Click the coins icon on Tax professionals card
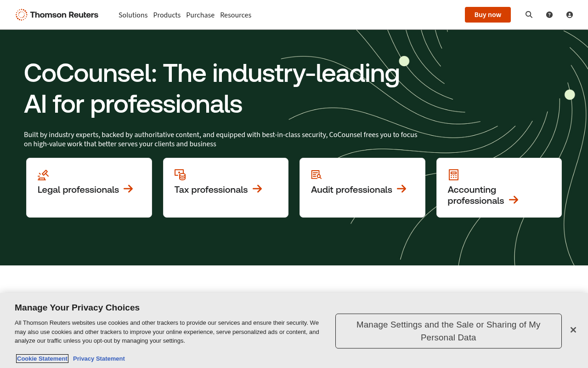Viewport: 588px width, 368px height. point(180,175)
